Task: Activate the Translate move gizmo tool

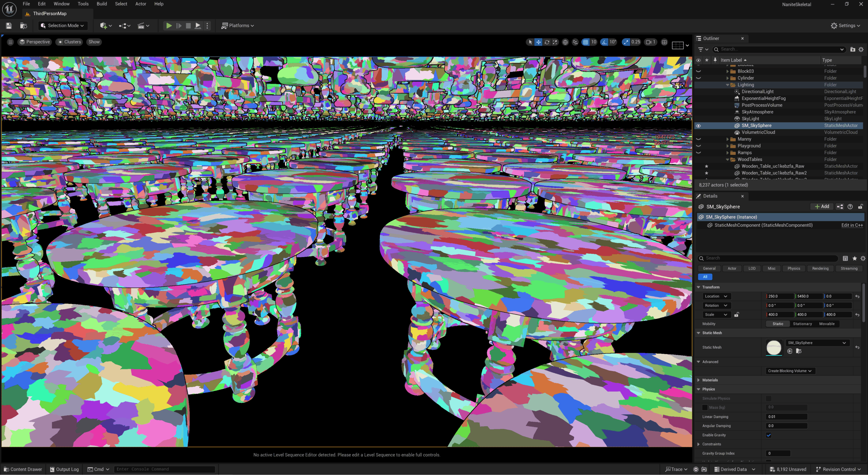Action: coord(538,42)
